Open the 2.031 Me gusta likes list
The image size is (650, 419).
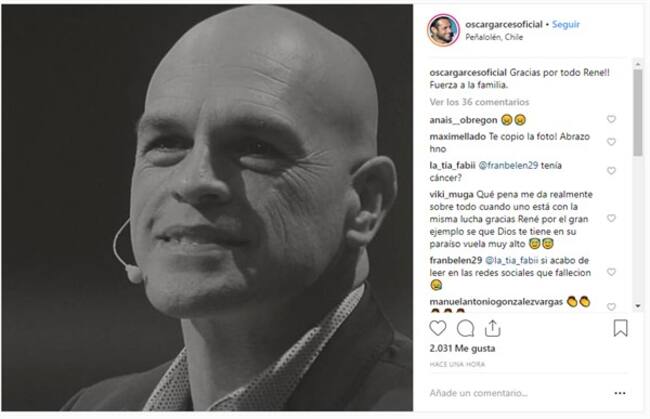click(460, 350)
